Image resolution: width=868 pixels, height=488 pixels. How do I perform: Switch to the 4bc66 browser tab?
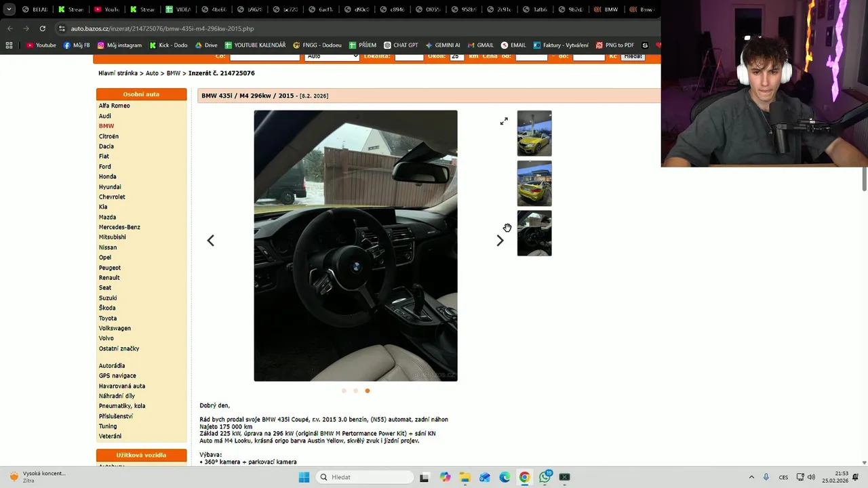coord(214,9)
